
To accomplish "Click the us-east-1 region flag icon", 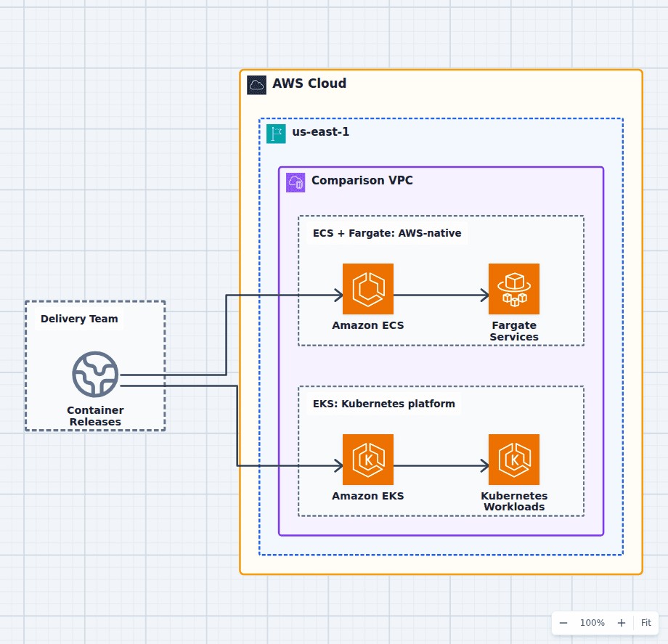I will coord(276,134).
